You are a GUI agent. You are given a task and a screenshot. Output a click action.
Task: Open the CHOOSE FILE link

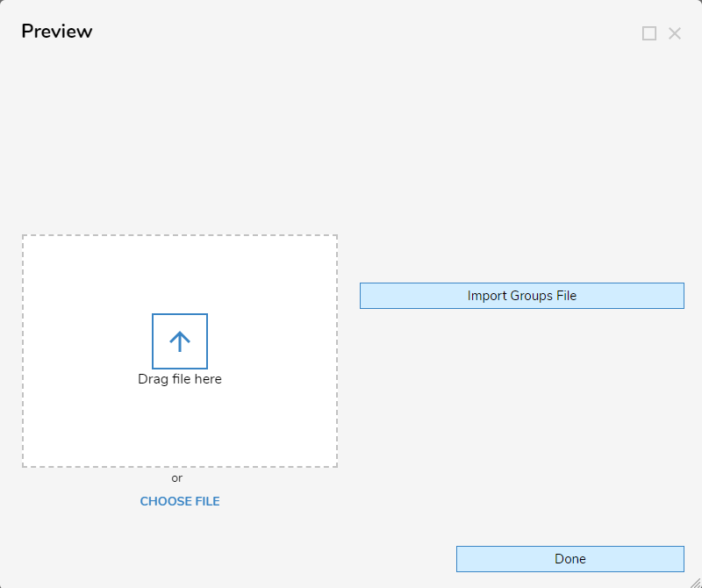pos(180,501)
